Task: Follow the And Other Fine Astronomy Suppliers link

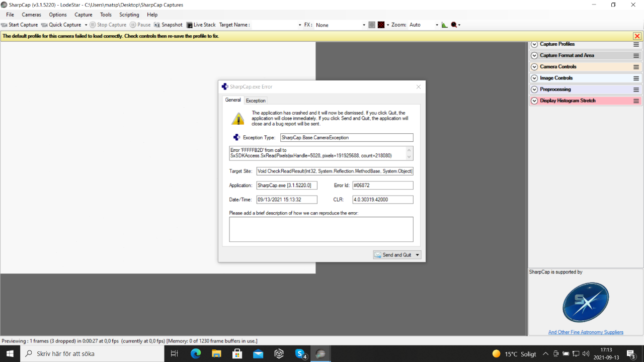Action: point(586,332)
